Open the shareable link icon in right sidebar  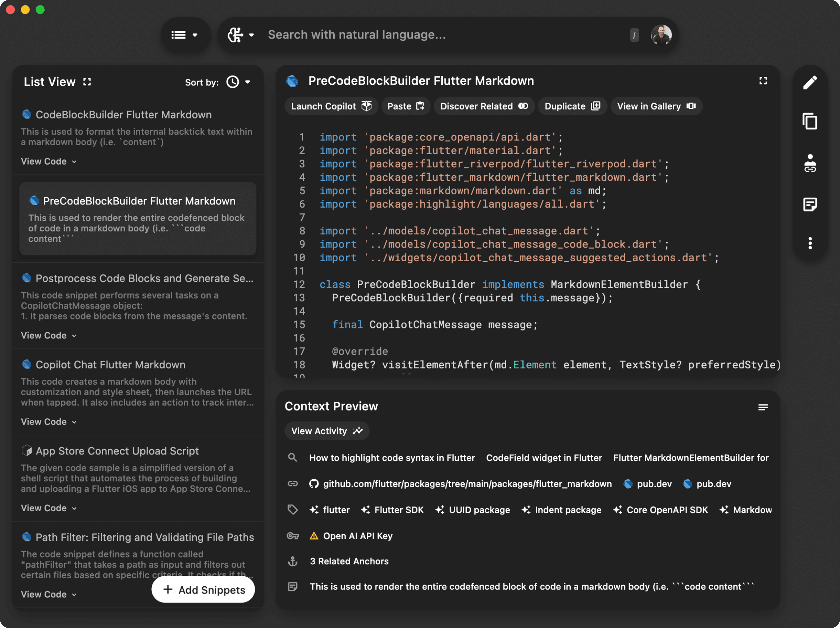[811, 164]
